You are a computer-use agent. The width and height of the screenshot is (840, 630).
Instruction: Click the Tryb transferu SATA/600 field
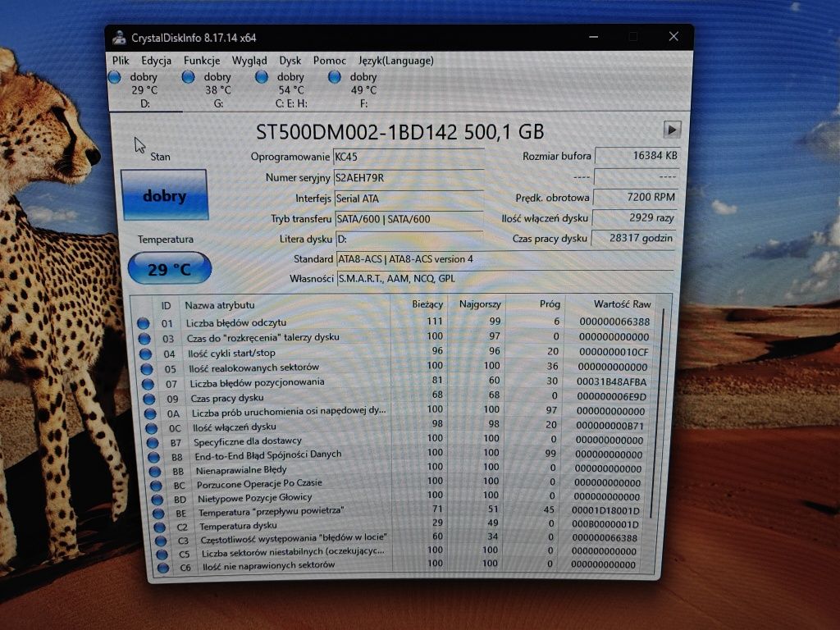tap(409, 218)
